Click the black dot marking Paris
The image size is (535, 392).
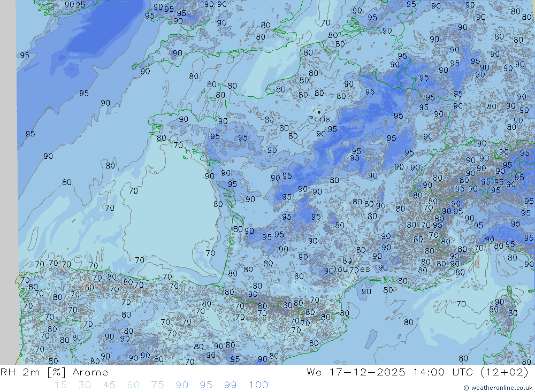(x=319, y=112)
